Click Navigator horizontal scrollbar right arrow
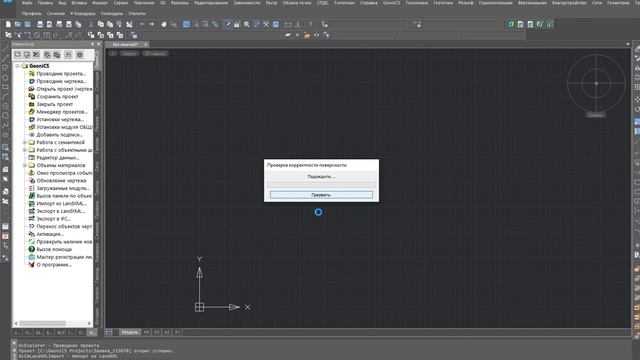Viewport: 640px width, 360px height. click(x=89, y=323)
